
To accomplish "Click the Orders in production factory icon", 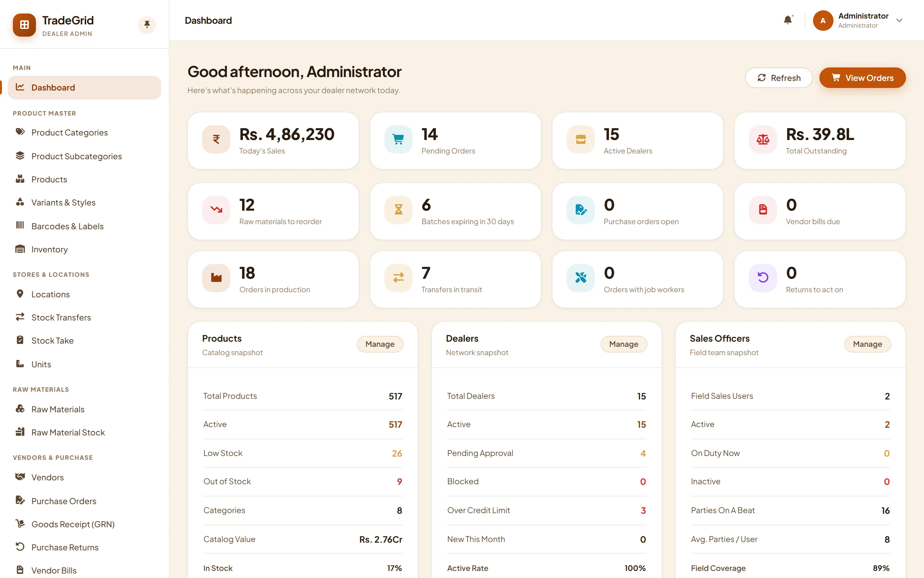I will point(216,278).
